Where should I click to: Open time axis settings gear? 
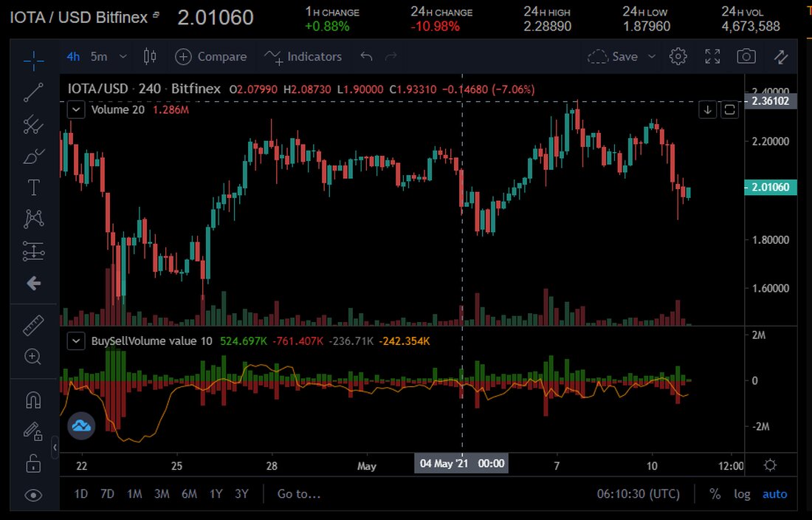pyautogui.click(x=771, y=465)
